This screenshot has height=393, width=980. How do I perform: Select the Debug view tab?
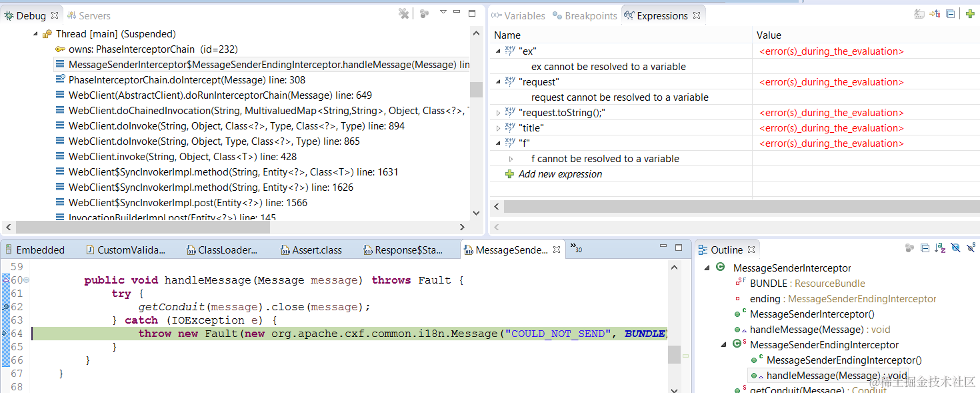31,15
